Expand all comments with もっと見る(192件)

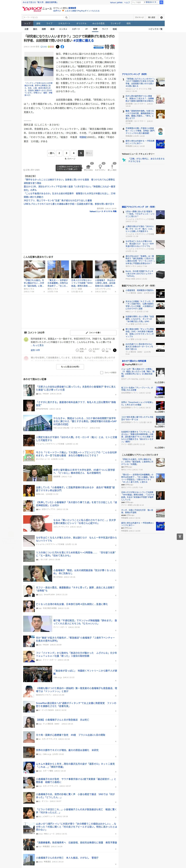[70, 367]
